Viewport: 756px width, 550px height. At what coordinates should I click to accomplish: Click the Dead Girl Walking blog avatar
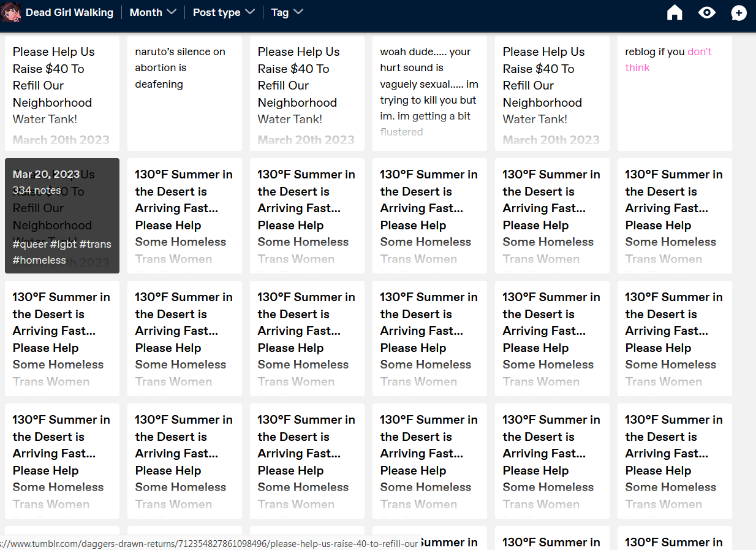point(11,12)
